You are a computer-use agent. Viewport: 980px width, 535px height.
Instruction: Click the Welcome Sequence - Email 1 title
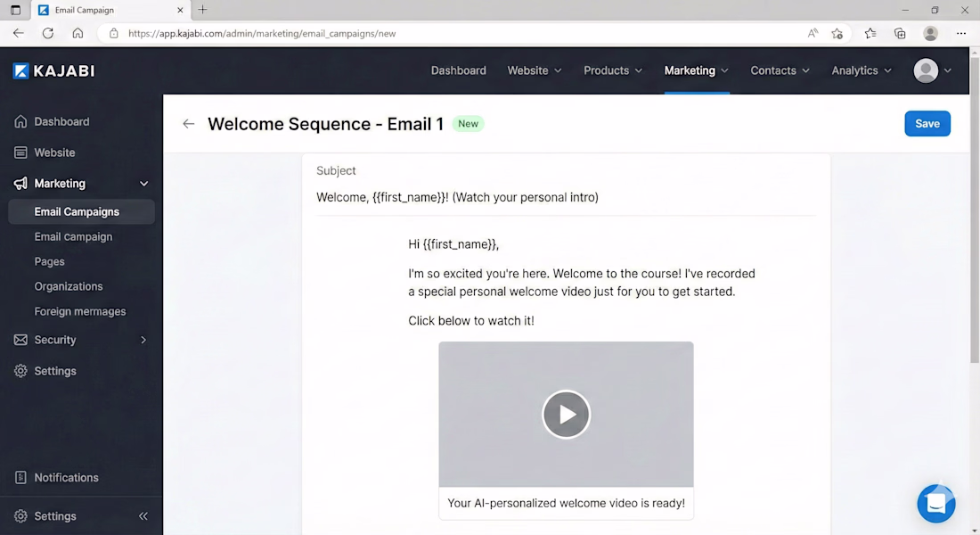tap(325, 124)
